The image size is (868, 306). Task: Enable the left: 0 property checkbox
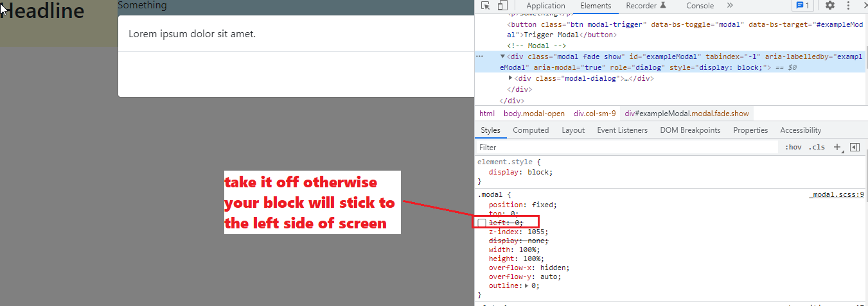click(482, 223)
